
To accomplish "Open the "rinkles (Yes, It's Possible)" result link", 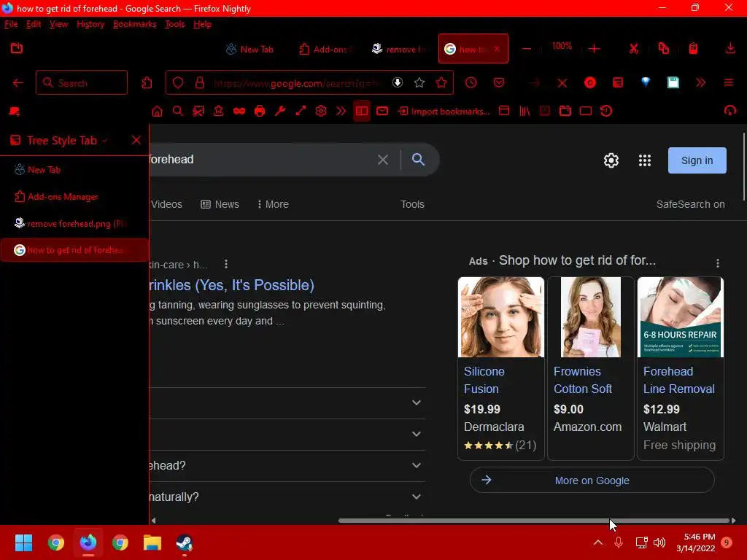I will (x=231, y=285).
